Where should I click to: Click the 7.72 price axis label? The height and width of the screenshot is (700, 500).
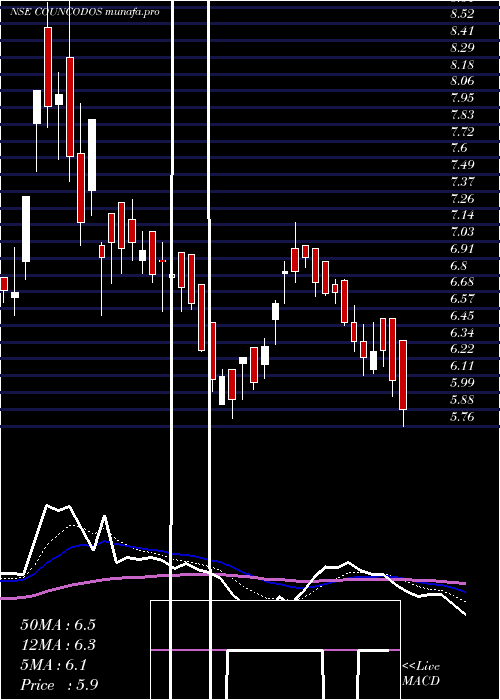pyautogui.click(x=462, y=132)
